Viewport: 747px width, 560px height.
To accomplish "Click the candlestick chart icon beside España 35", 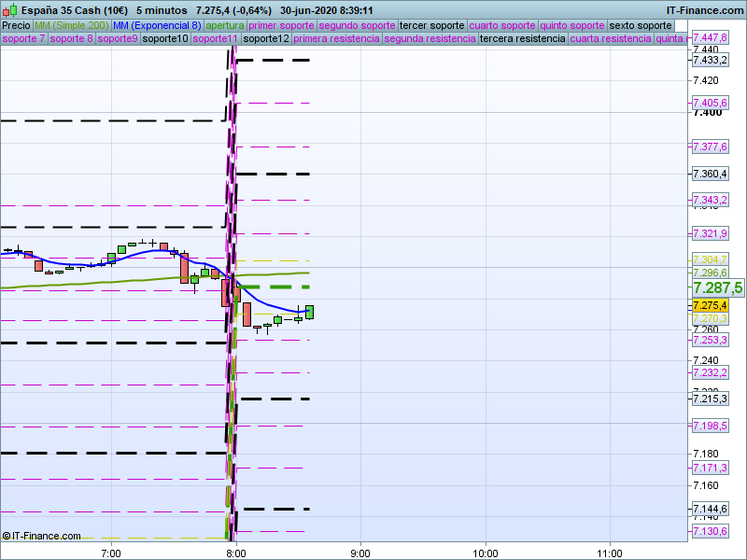I will click(9, 10).
